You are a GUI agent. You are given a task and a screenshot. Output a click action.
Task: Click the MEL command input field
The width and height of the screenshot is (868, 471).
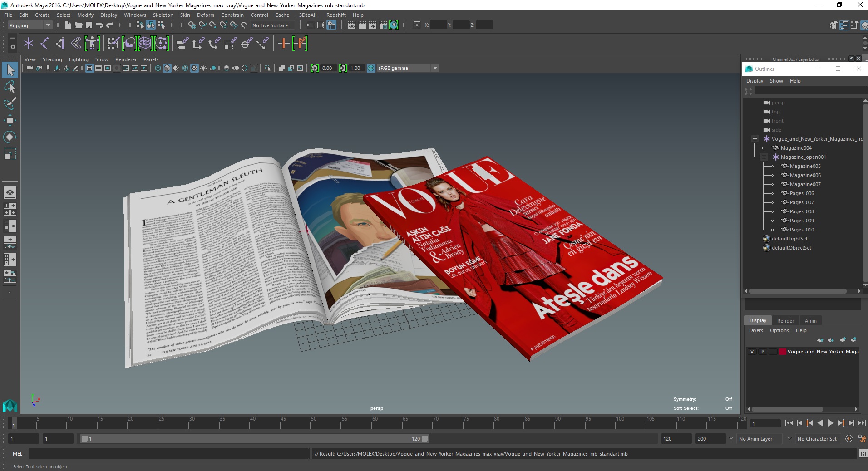tap(168, 454)
